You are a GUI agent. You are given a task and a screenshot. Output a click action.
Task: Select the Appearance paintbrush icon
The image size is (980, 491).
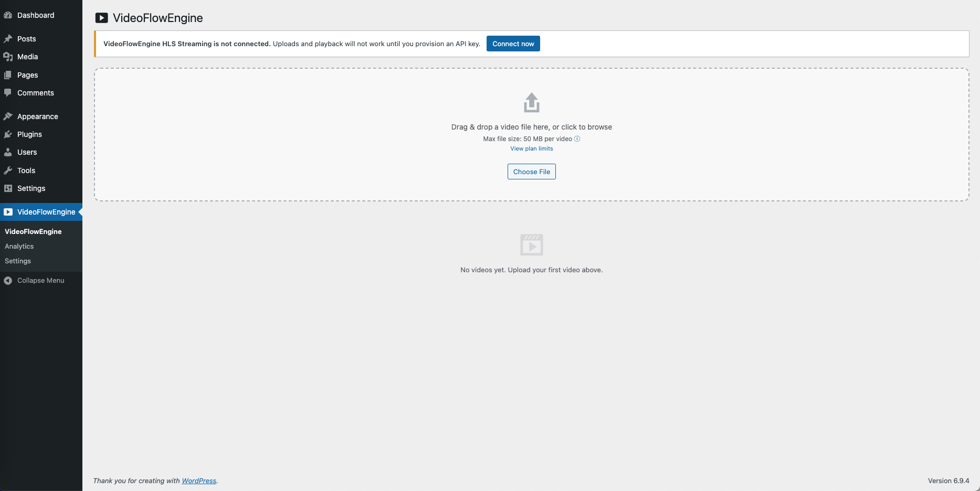pyautogui.click(x=8, y=116)
